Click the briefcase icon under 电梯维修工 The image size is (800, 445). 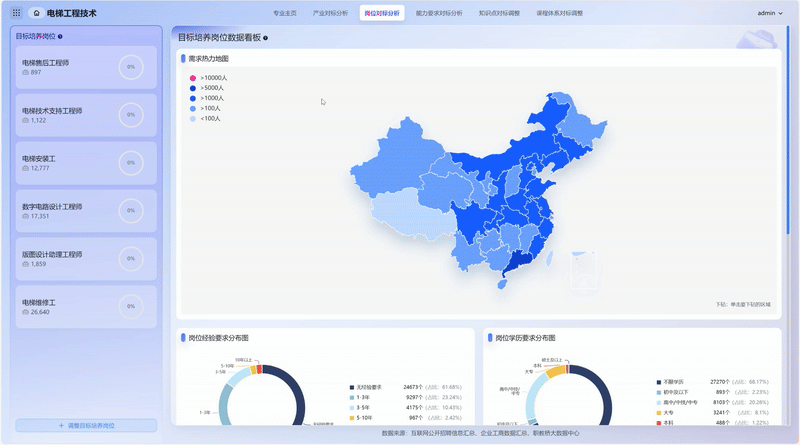[x=25, y=311]
